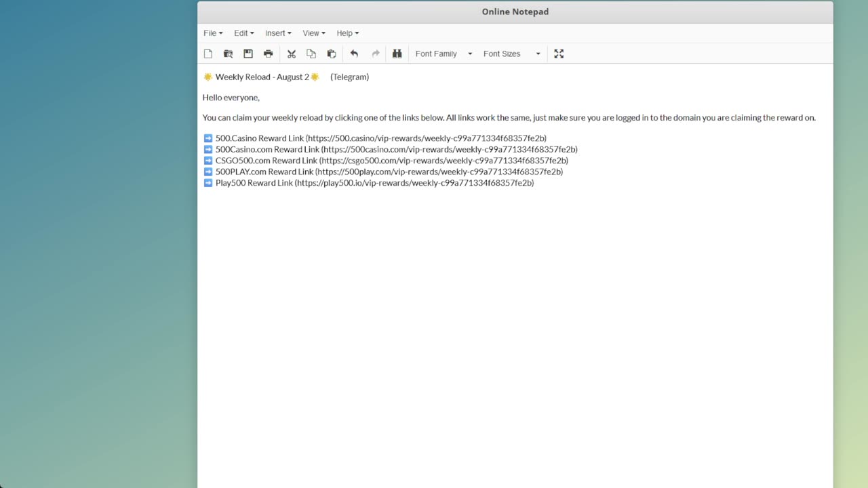Image resolution: width=868 pixels, height=488 pixels.
Task: Click the arrow emoji beside 500.Casino line
Action: (x=208, y=138)
